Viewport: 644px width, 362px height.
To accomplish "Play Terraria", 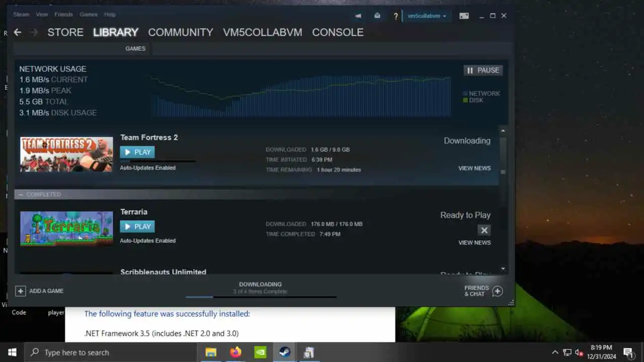I will [137, 227].
